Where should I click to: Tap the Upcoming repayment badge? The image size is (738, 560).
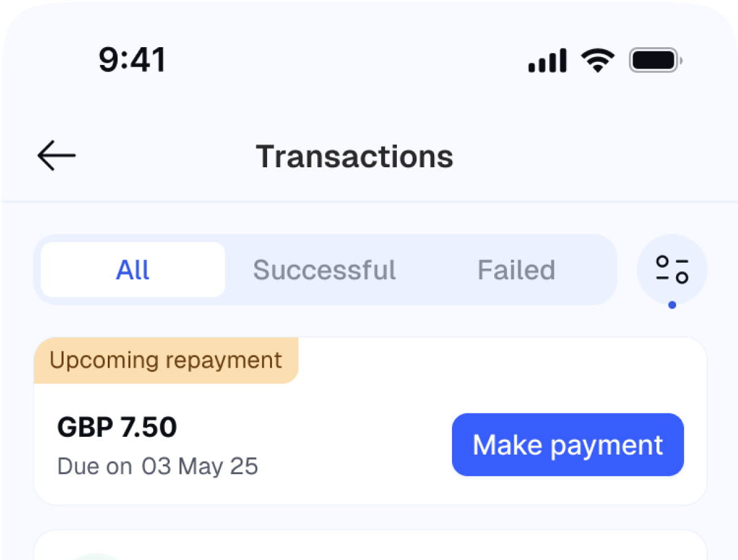tap(165, 360)
